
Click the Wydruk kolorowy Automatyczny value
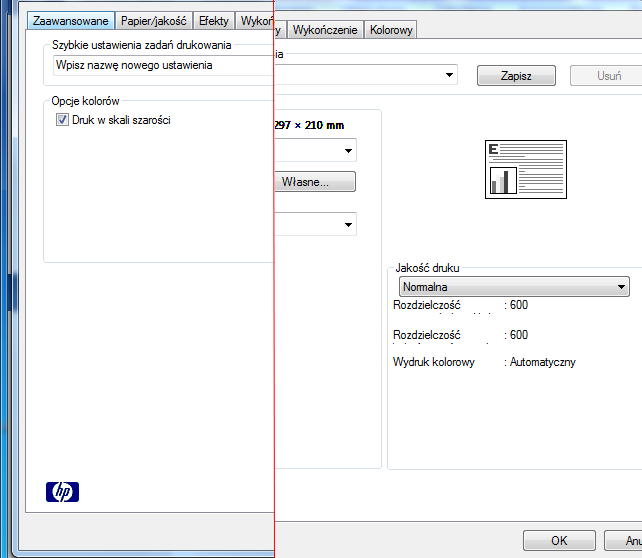coord(543,362)
